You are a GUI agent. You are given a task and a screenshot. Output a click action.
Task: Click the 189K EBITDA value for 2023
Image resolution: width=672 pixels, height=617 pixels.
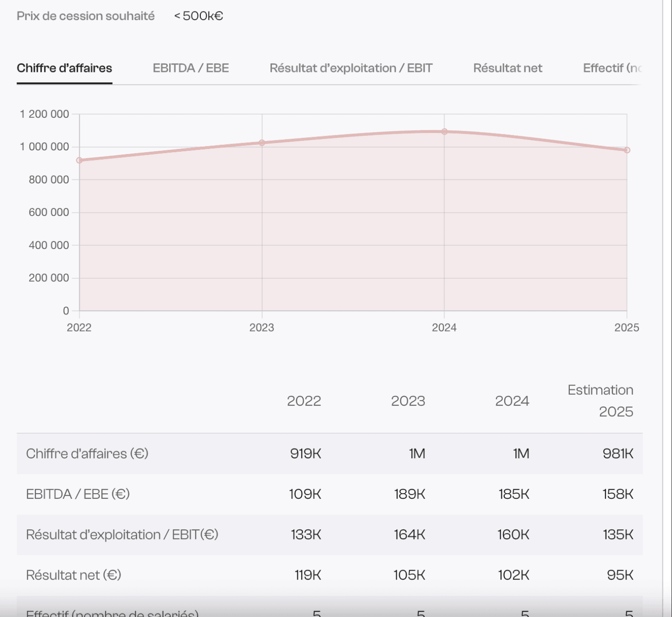pos(409,494)
